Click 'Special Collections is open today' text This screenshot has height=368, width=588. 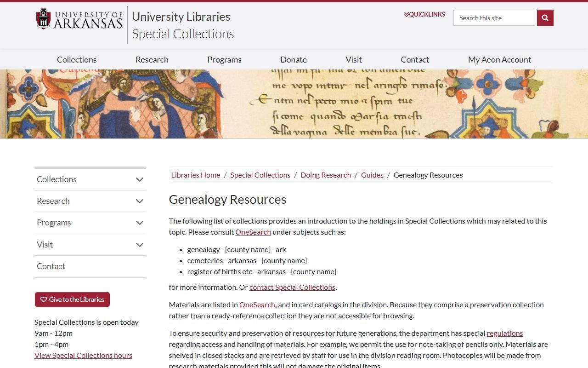pos(86,322)
